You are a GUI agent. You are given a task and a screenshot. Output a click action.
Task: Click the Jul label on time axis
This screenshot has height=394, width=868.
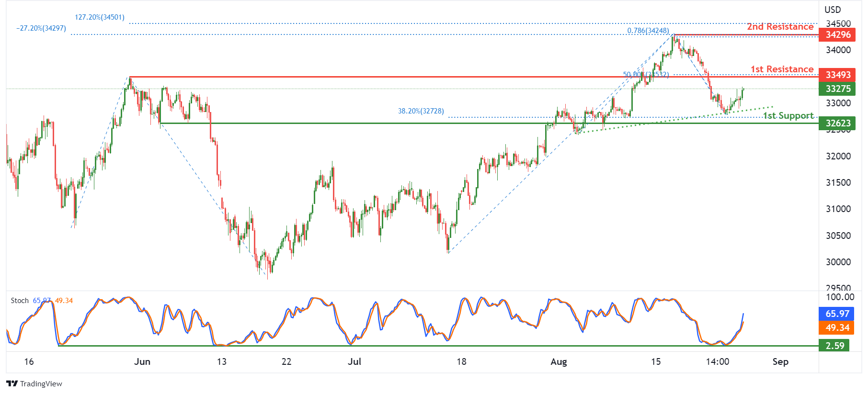tap(354, 362)
